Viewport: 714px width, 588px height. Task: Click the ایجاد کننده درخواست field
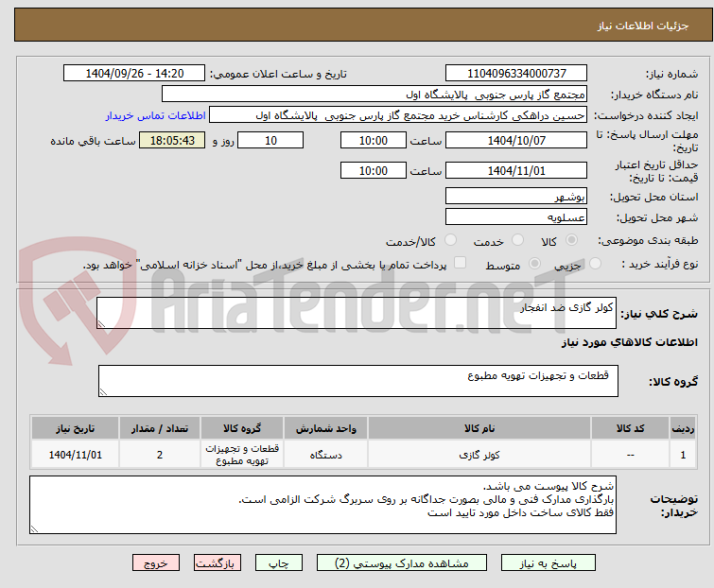398,115
